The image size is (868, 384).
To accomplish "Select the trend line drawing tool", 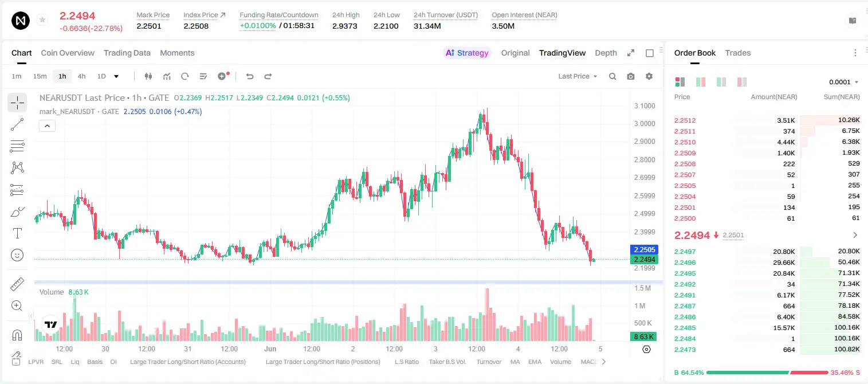I will (x=17, y=124).
